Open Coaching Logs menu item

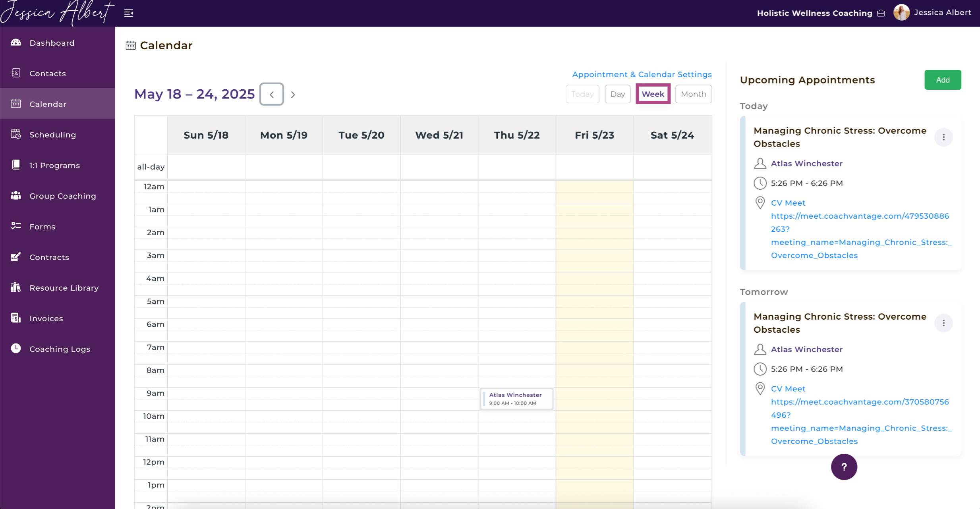(x=58, y=348)
